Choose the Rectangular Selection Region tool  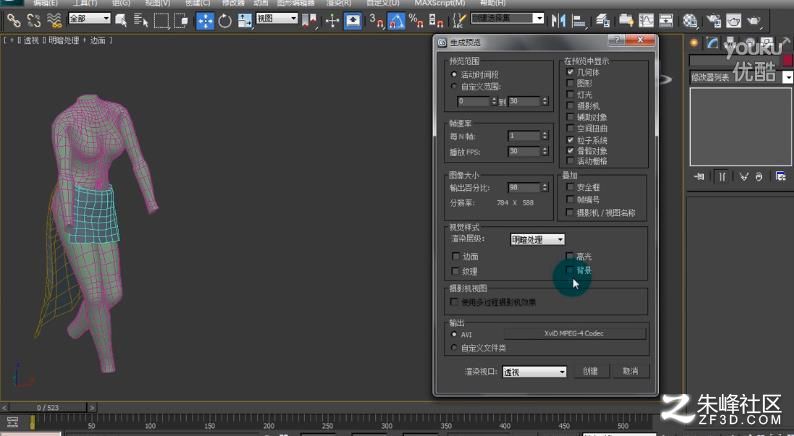coord(161,21)
